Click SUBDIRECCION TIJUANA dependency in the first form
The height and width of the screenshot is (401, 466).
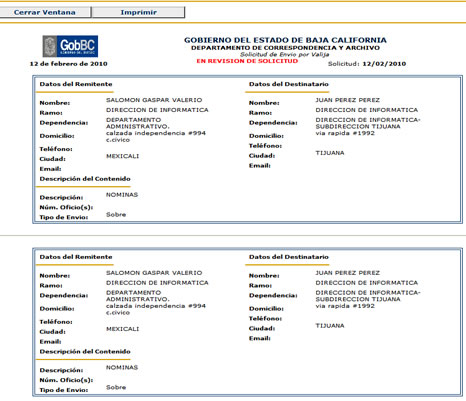pyautogui.click(x=358, y=127)
